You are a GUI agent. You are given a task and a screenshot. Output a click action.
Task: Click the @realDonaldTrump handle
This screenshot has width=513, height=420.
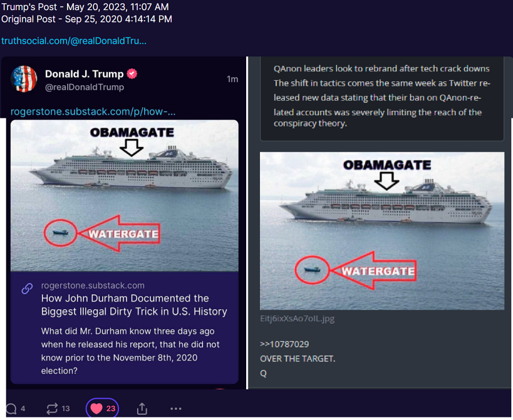(85, 87)
